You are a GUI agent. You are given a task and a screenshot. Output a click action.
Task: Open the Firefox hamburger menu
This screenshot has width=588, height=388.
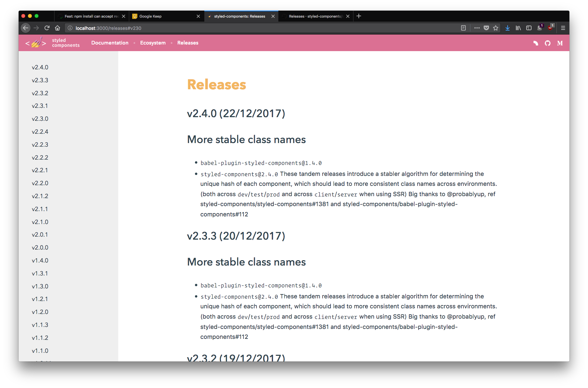pos(563,28)
